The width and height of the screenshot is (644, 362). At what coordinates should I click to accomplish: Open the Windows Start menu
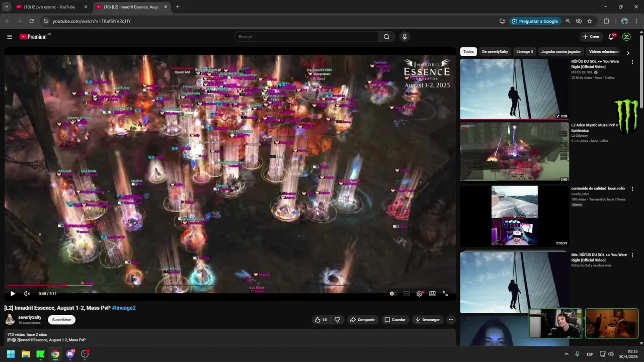[x=11, y=354]
